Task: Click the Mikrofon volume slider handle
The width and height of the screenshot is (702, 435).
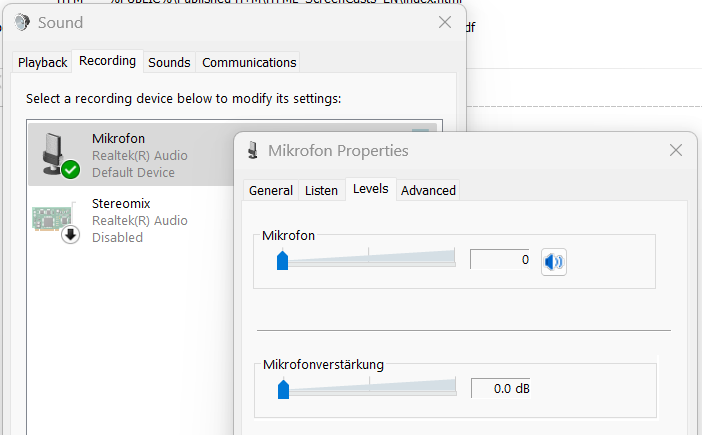Action: [x=283, y=261]
